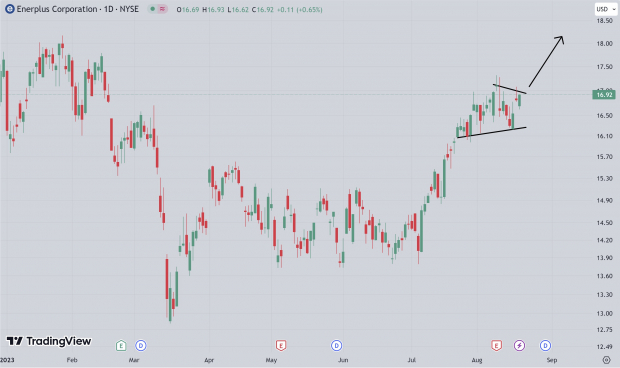The width and height of the screenshot is (620, 368).
Task: Click the Mar label on time axis
Action: tap(134, 360)
